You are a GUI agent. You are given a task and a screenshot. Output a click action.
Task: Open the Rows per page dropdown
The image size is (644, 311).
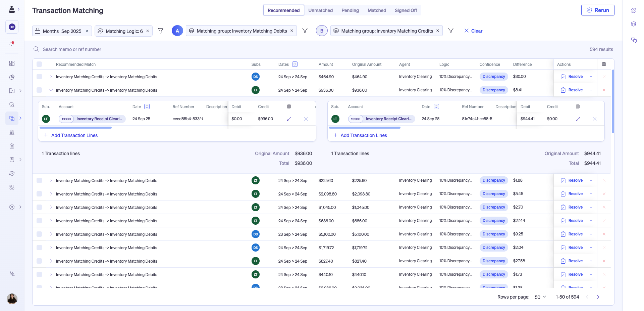coord(539,297)
